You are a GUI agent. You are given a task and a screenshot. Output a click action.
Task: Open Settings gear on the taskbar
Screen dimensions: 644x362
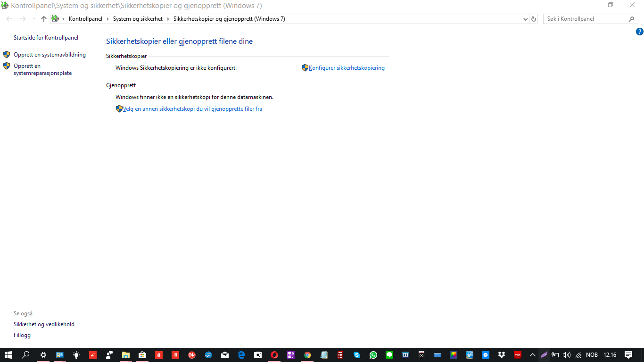43,355
